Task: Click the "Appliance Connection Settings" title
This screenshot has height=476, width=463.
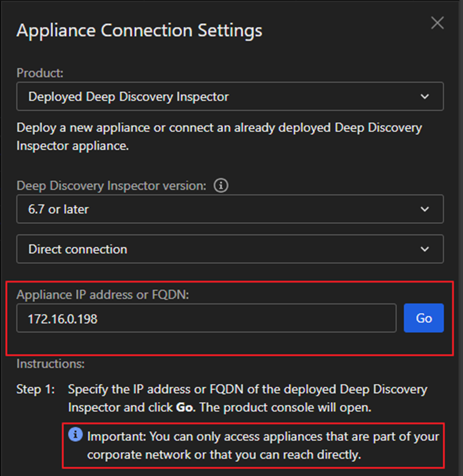Action: (x=140, y=30)
